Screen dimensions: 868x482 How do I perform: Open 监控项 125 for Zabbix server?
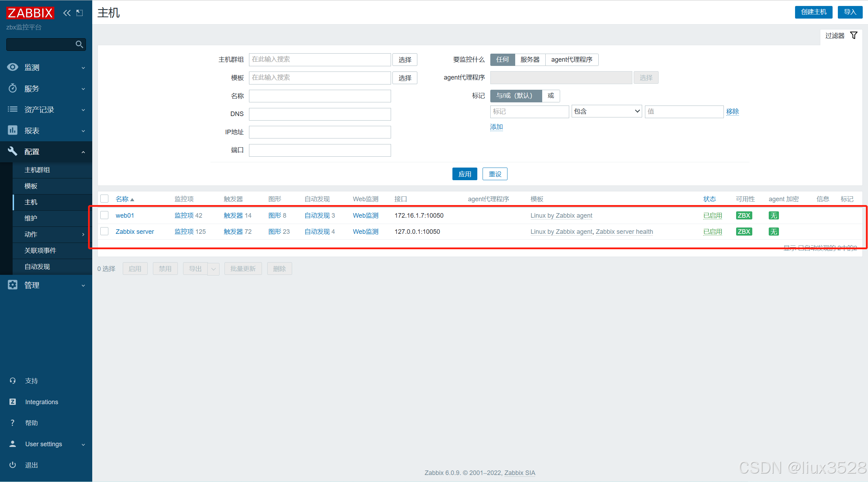point(190,232)
